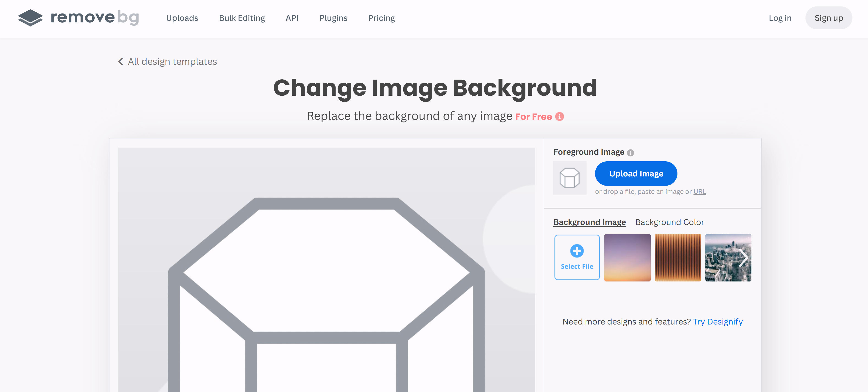The width and height of the screenshot is (868, 392).
Task: Open Bulk Editing in the navigation
Action: coord(242,18)
